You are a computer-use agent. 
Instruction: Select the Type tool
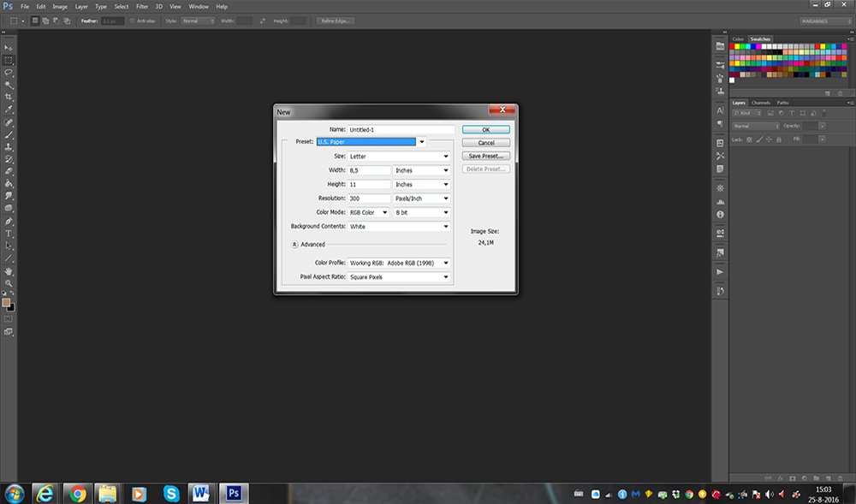tap(9, 234)
